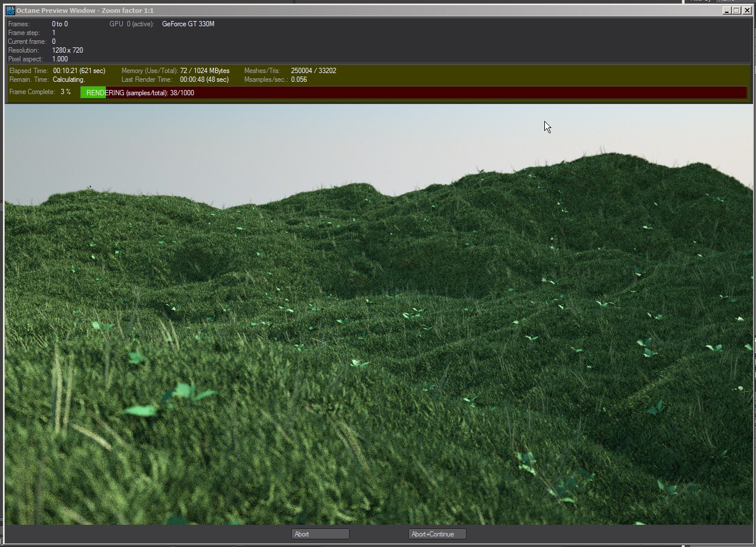
Task: Click the Msamples/sec 0.056 value
Action: coord(299,79)
